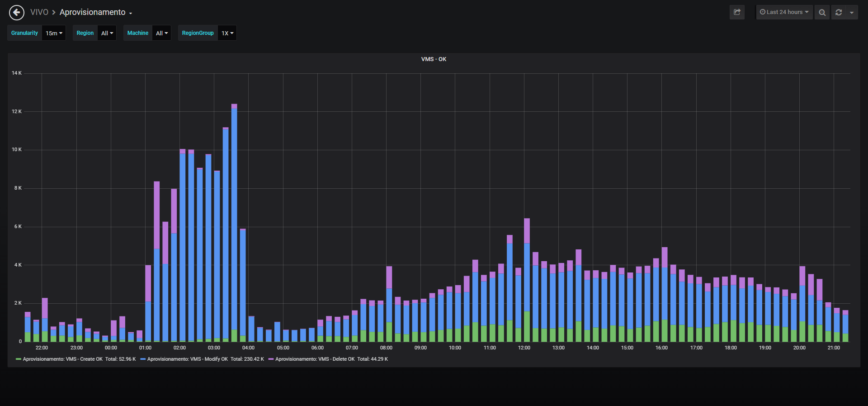This screenshot has height=406, width=868.
Task: Open the Region All dropdown
Action: [107, 33]
